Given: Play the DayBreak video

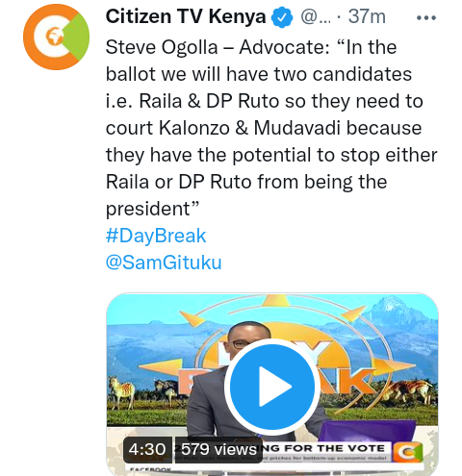Looking at the screenshot, I should click(x=272, y=387).
